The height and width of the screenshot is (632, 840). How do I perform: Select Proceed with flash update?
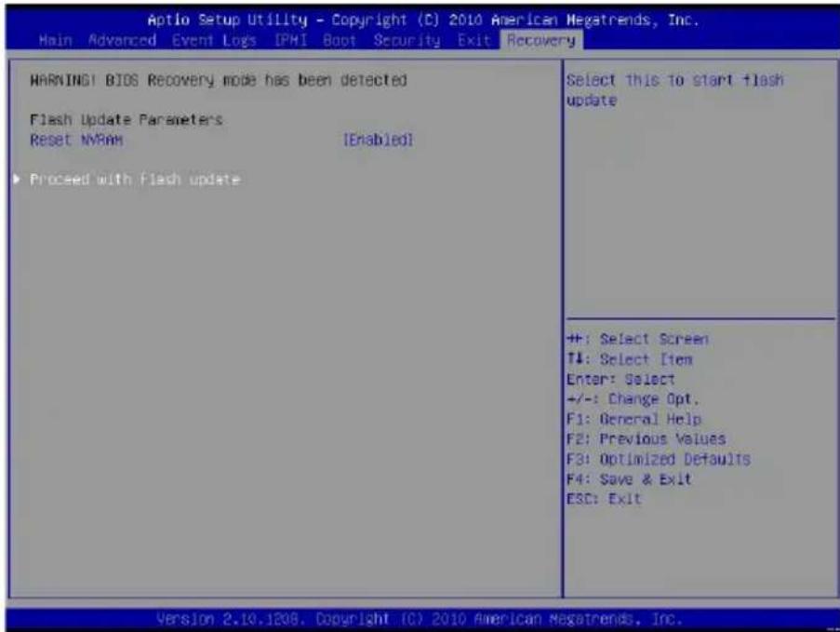[135, 179]
